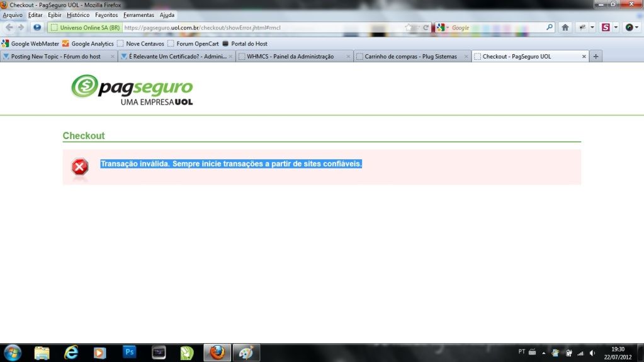
Task: Reload the page with the refresh icon
Action: pyautogui.click(x=426, y=28)
